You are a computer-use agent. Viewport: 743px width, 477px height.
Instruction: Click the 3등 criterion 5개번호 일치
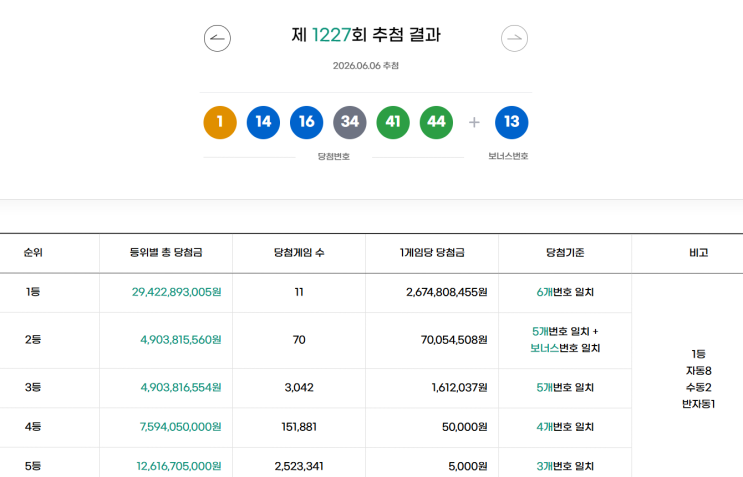[565, 387]
